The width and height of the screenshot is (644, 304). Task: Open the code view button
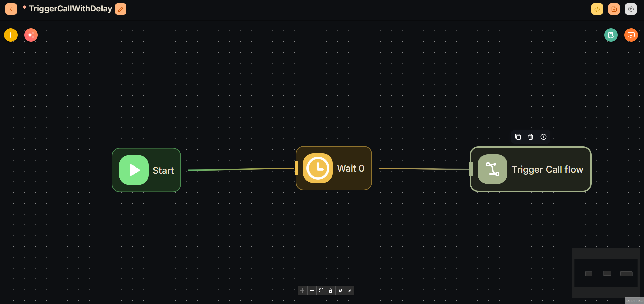pos(597,9)
